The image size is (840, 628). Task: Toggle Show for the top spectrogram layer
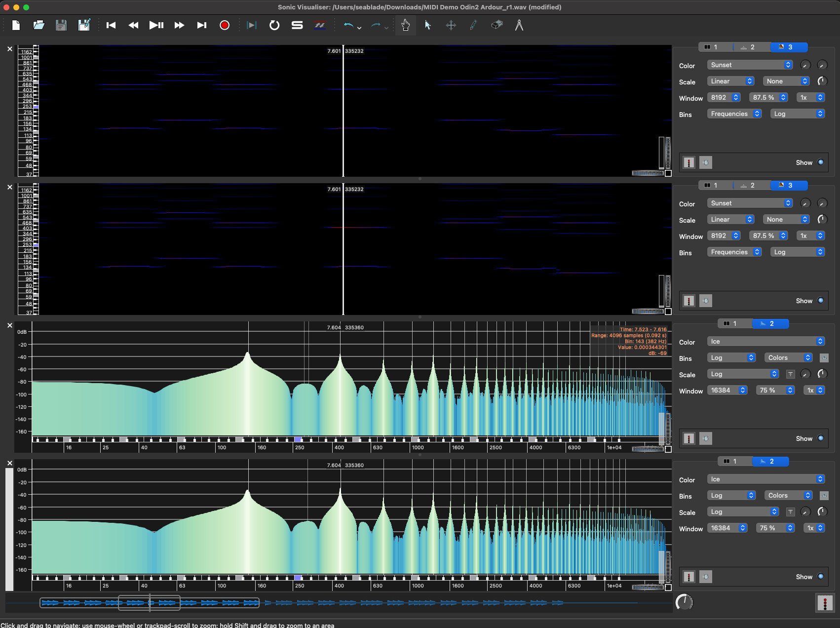pyautogui.click(x=821, y=162)
